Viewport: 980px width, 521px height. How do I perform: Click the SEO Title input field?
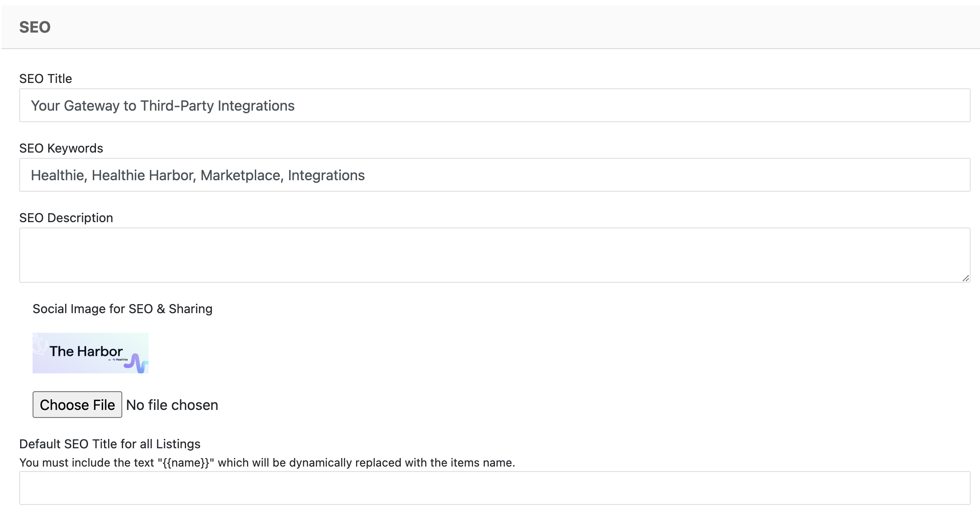pos(494,105)
